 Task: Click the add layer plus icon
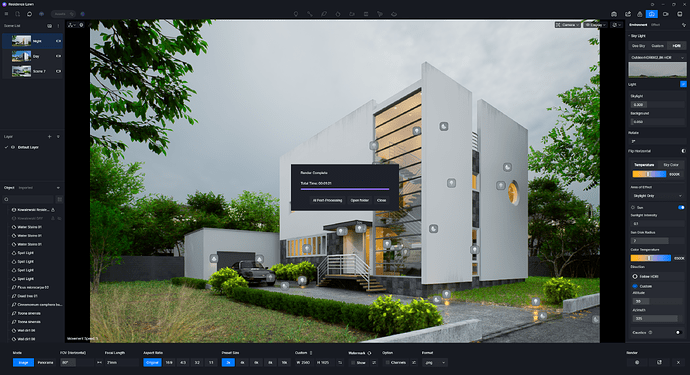click(49, 137)
